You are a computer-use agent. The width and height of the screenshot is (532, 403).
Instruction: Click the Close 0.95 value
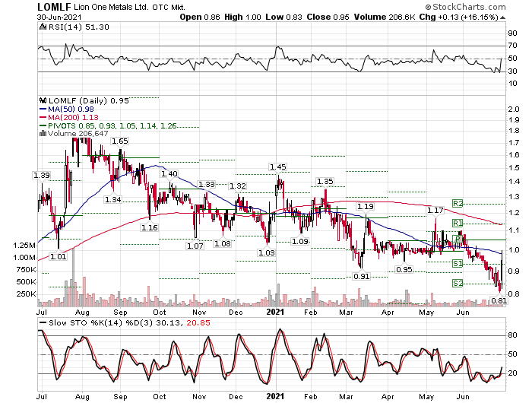(328, 17)
